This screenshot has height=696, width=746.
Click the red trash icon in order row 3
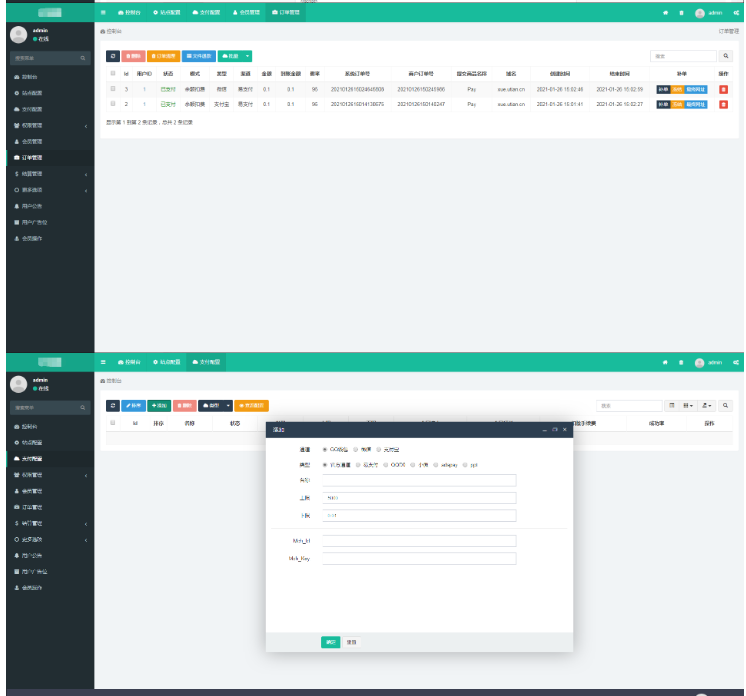point(723,89)
